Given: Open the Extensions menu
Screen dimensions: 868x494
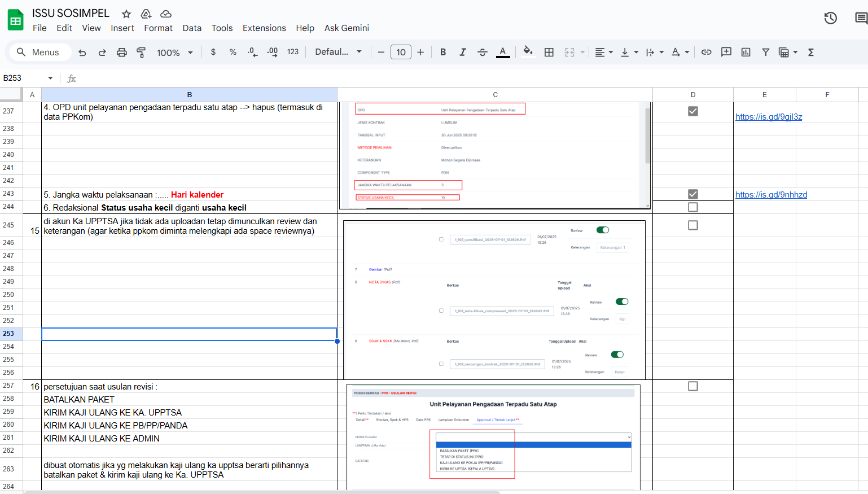Looking at the screenshot, I should (264, 28).
